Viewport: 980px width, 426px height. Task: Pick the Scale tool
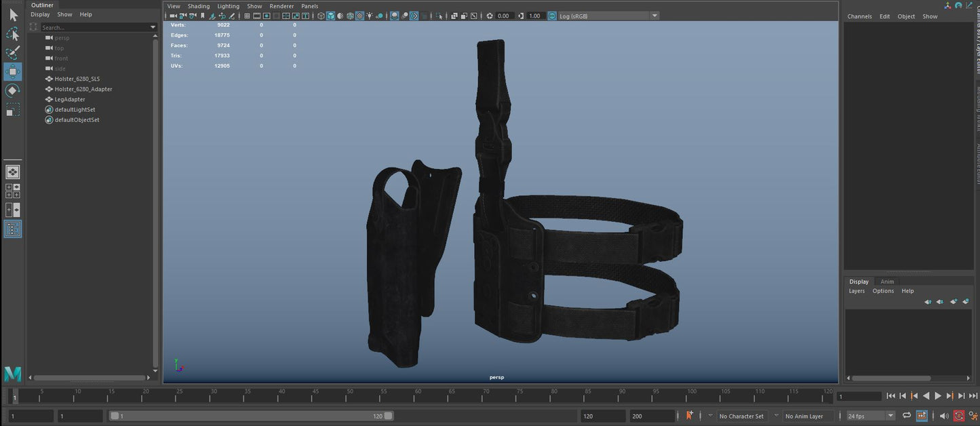coord(12,110)
